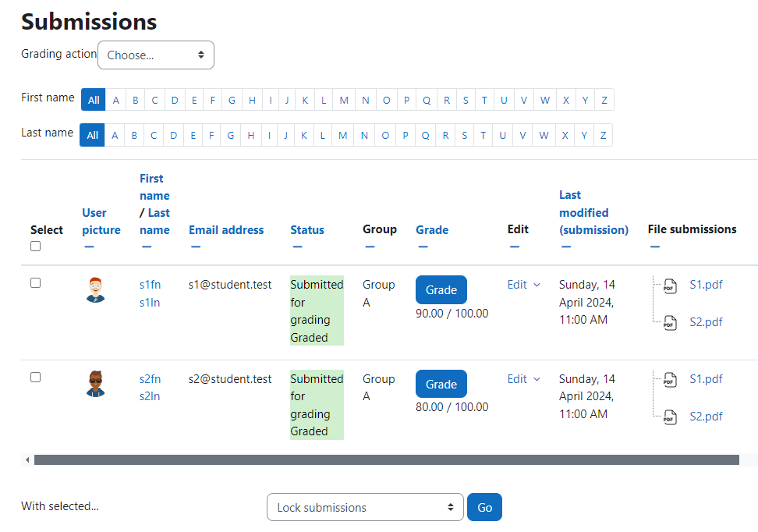
Task: Click the PDF icon for s1fn's S1.pdf
Action: click(670, 286)
